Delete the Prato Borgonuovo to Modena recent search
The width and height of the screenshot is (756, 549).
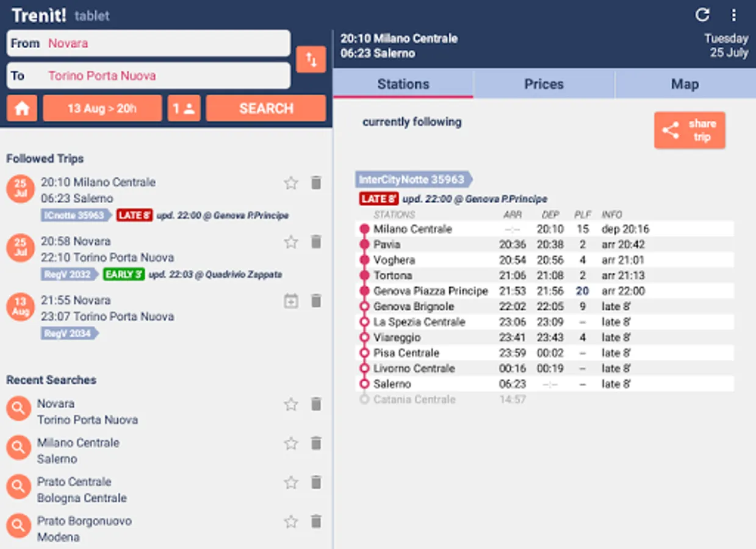pos(316,522)
